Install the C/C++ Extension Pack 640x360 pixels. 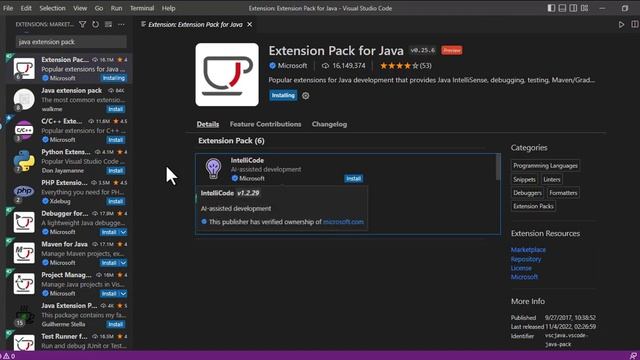(116, 140)
